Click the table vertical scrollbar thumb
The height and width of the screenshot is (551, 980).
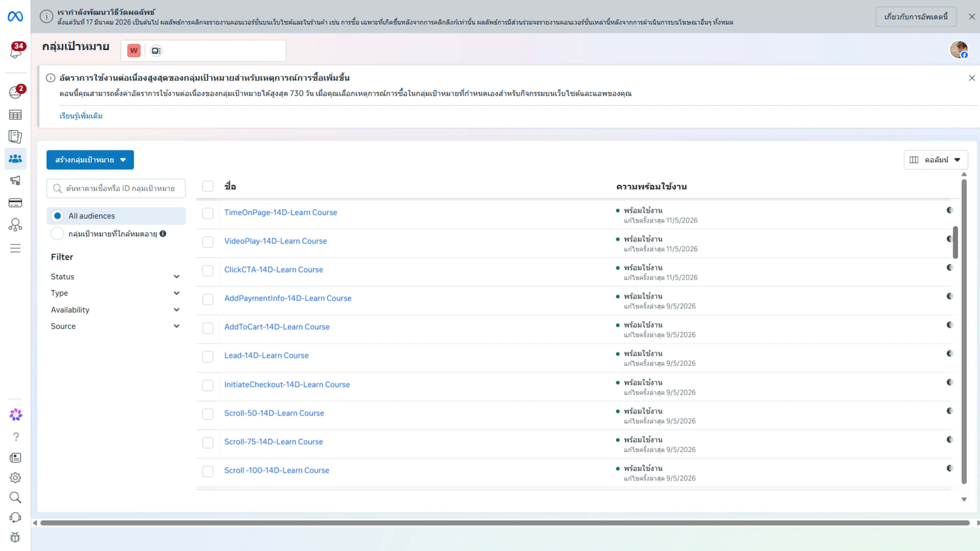tap(955, 242)
